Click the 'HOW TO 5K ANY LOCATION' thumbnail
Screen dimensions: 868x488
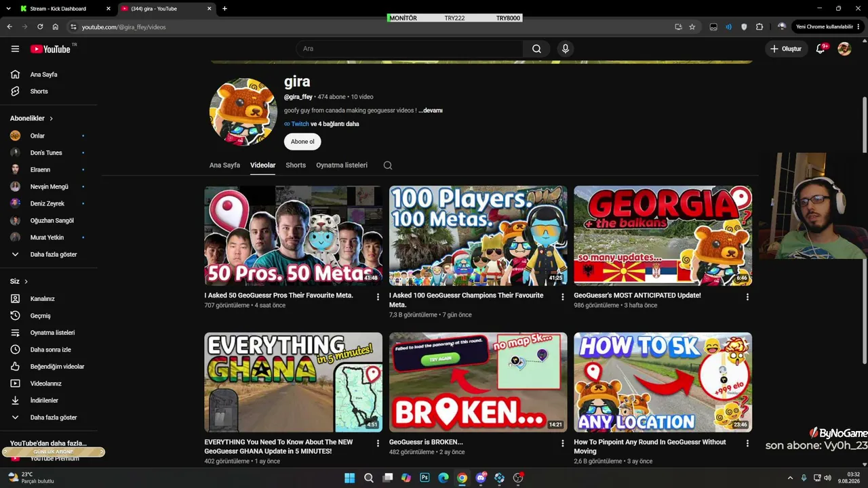point(663,382)
